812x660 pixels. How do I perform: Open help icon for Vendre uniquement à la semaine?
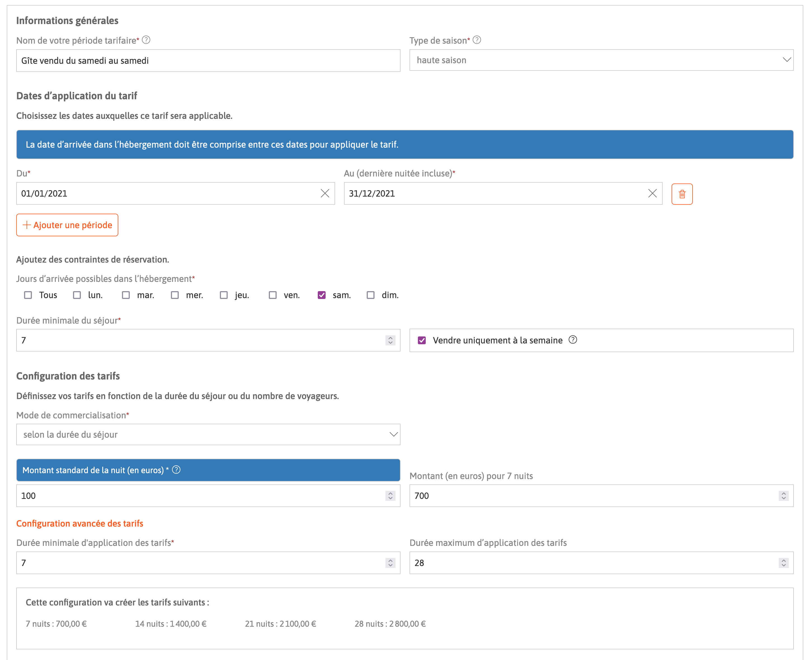point(573,340)
